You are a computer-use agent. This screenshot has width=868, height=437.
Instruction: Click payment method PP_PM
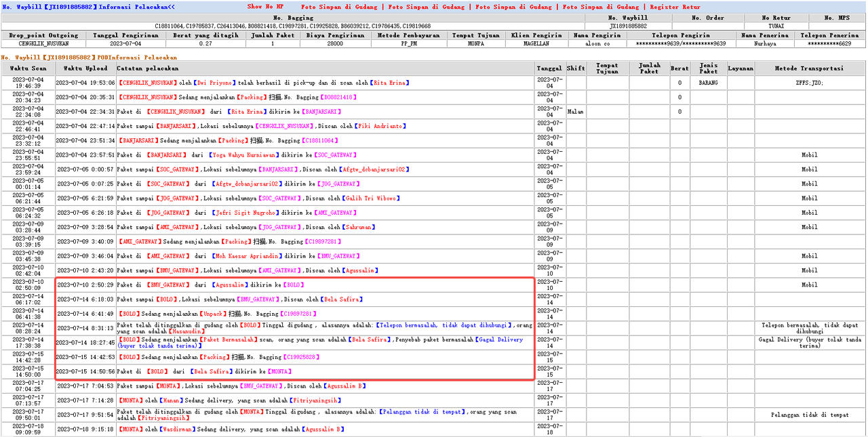(x=408, y=43)
